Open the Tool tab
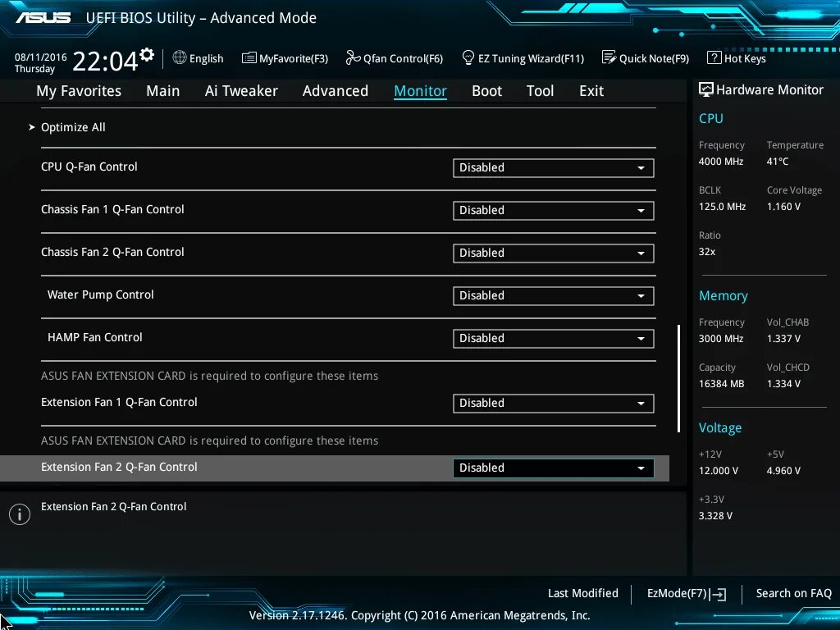This screenshot has width=840, height=630. 540,91
